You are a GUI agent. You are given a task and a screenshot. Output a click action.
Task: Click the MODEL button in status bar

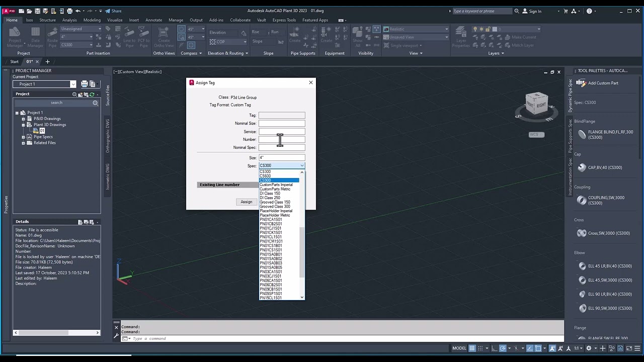459,348
